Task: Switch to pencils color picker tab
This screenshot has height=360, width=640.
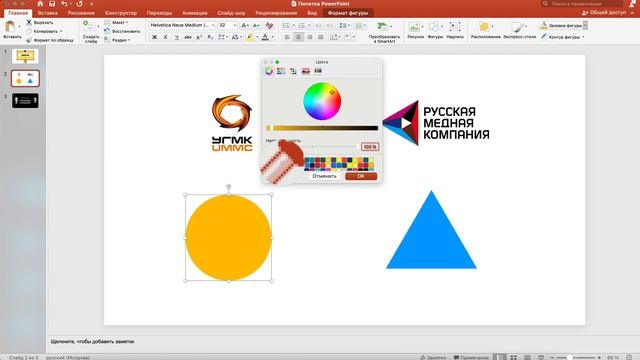Action: tap(318, 71)
